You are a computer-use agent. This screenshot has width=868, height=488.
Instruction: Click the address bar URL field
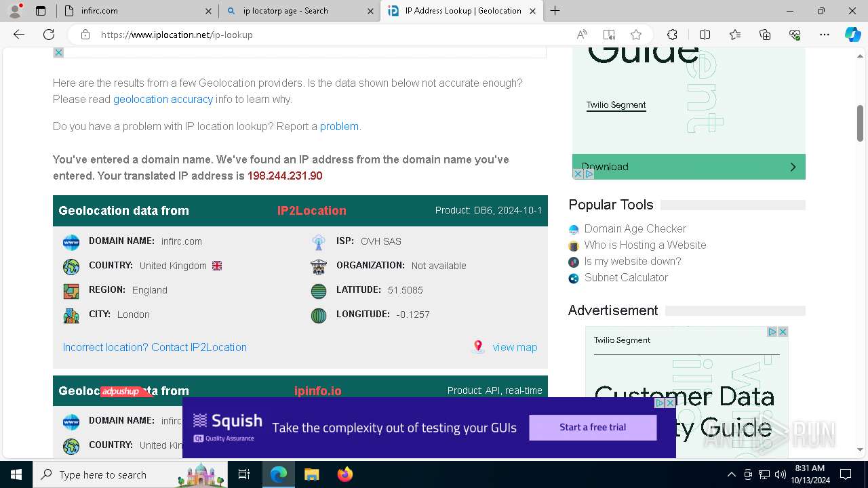[332, 35]
